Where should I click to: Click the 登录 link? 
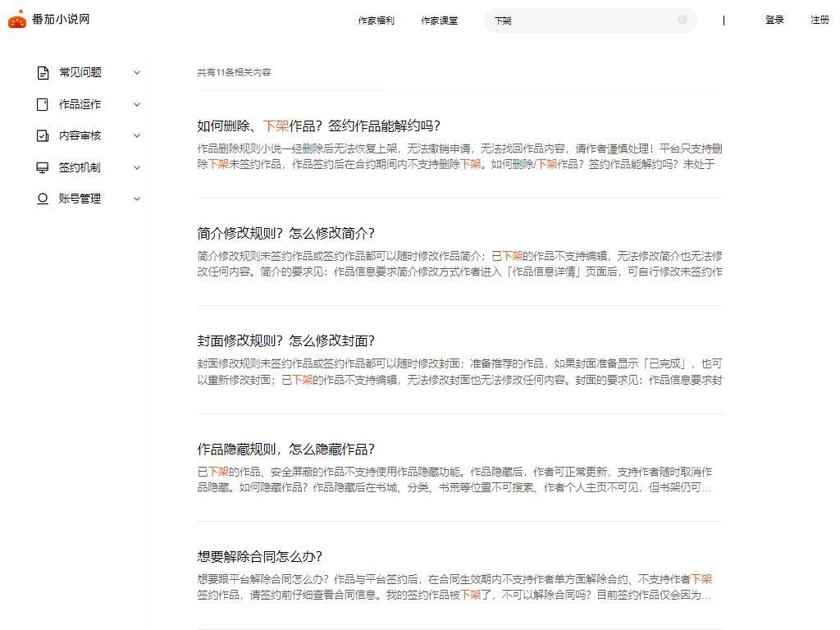point(774,20)
